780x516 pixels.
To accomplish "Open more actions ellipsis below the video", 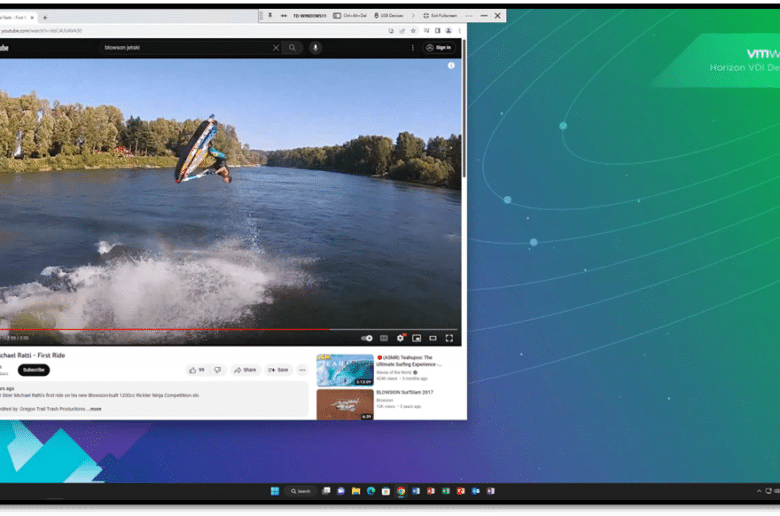I will point(302,370).
